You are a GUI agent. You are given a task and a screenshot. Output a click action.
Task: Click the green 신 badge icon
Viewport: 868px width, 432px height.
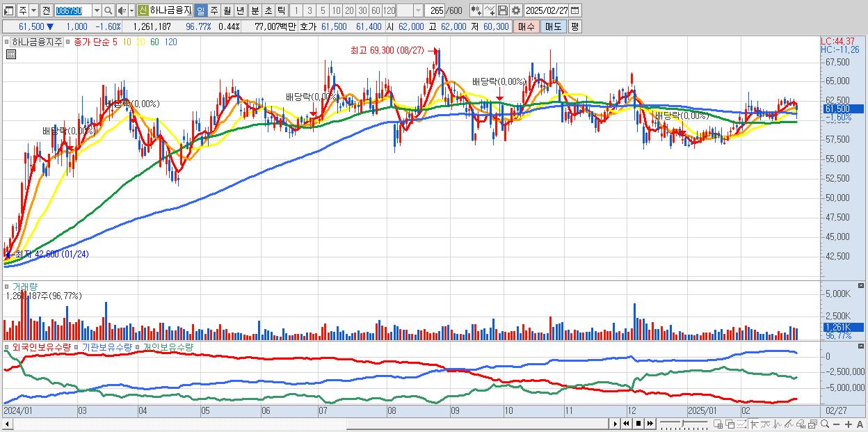pyautogui.click(x=143, y=10)
